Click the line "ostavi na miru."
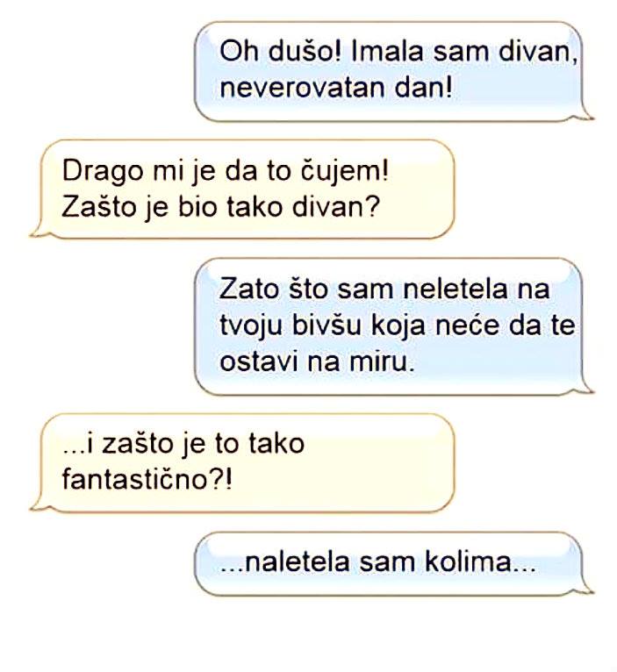Viewport: 617px width, 672px height. (318, 362)
